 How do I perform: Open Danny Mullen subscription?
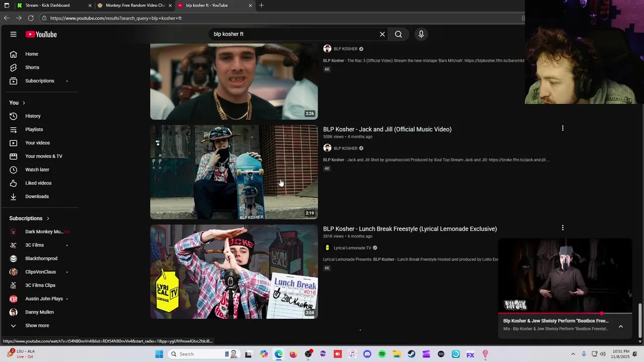[x=40, y=312]
